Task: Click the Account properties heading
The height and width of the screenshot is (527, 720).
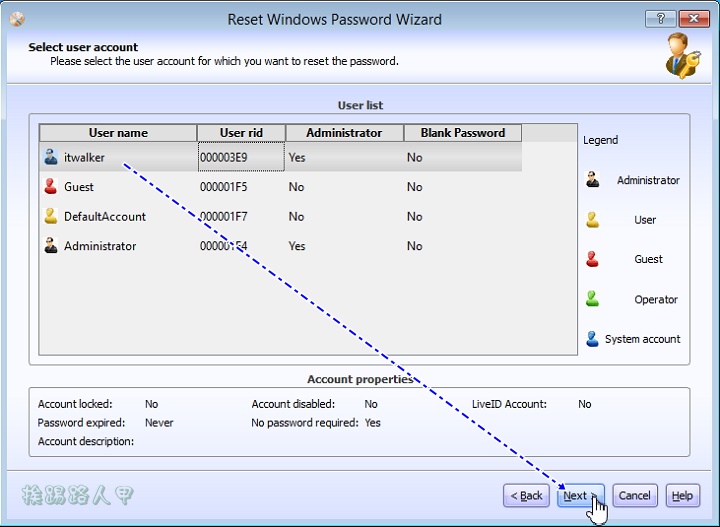Action: tap(360, 379)
